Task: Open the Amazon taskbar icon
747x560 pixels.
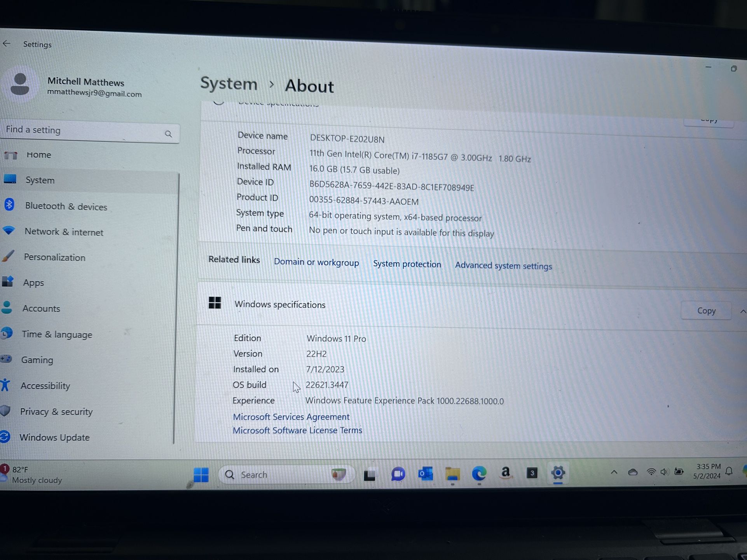Action: tap(506, 473)
